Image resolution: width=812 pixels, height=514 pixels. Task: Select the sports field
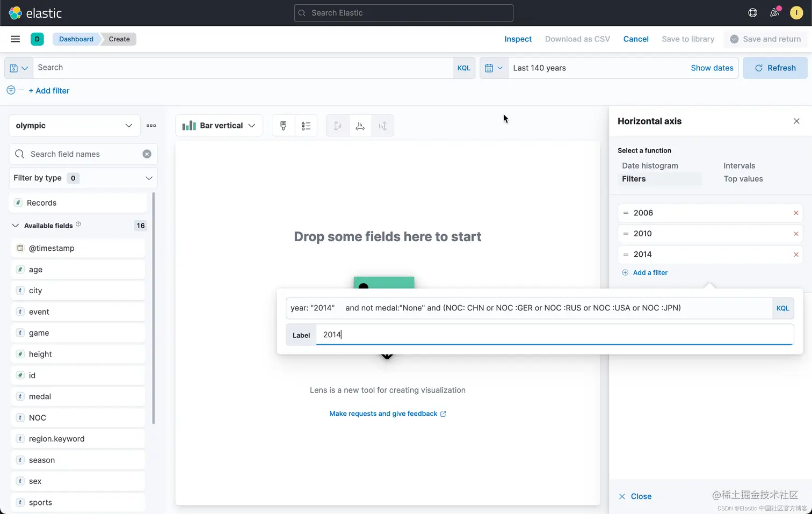click(78, 503)
